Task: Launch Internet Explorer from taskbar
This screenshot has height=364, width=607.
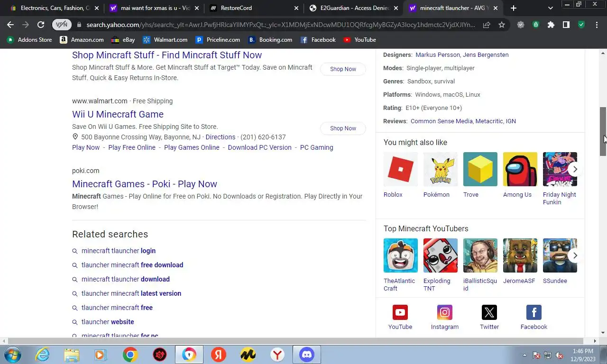Action: (43, 355)
